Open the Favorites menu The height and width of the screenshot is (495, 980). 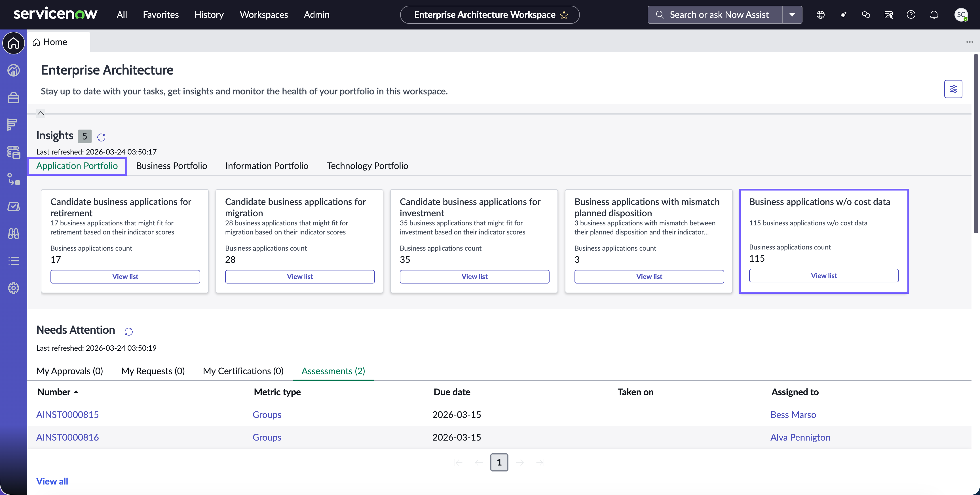160,14
